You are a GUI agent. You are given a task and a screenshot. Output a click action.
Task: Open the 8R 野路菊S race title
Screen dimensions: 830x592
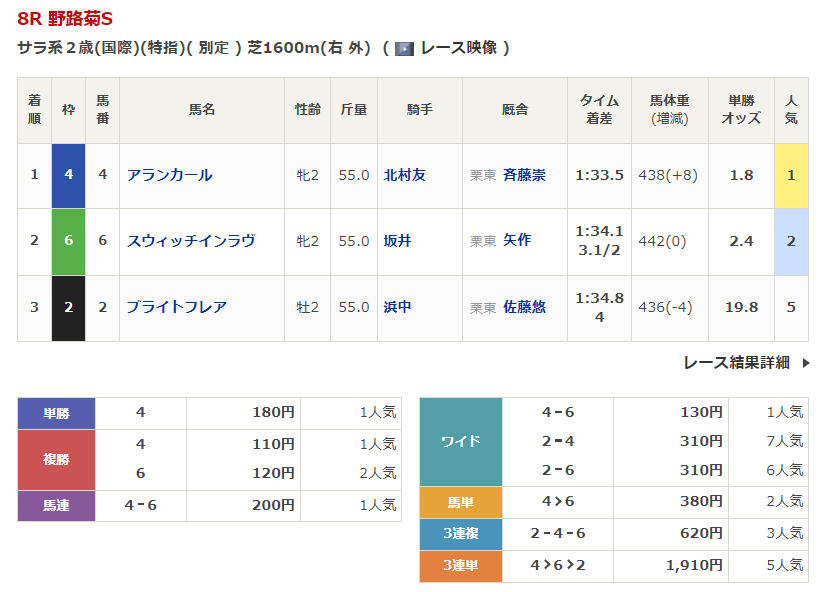click(x=65, y=19)
